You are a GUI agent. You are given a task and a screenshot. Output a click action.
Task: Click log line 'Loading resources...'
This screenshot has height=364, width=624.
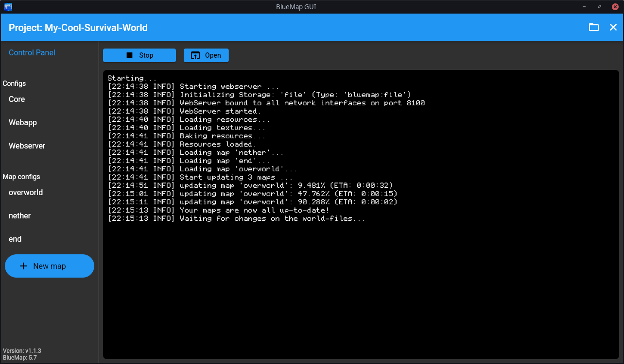[189, 119]
